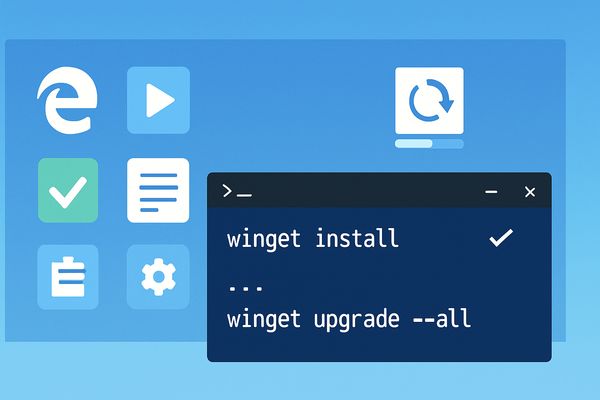Click the update sync arrows icon

pos(429,100)
